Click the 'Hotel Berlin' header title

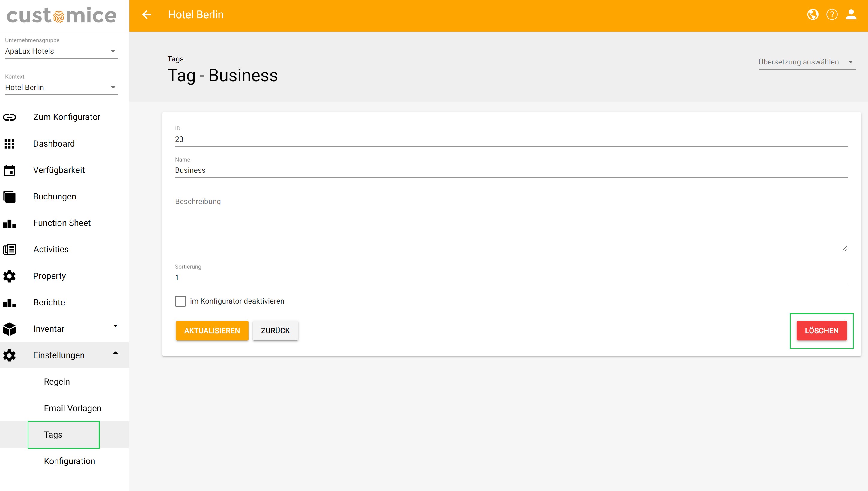pyautogui.click(x=196, y=15)
